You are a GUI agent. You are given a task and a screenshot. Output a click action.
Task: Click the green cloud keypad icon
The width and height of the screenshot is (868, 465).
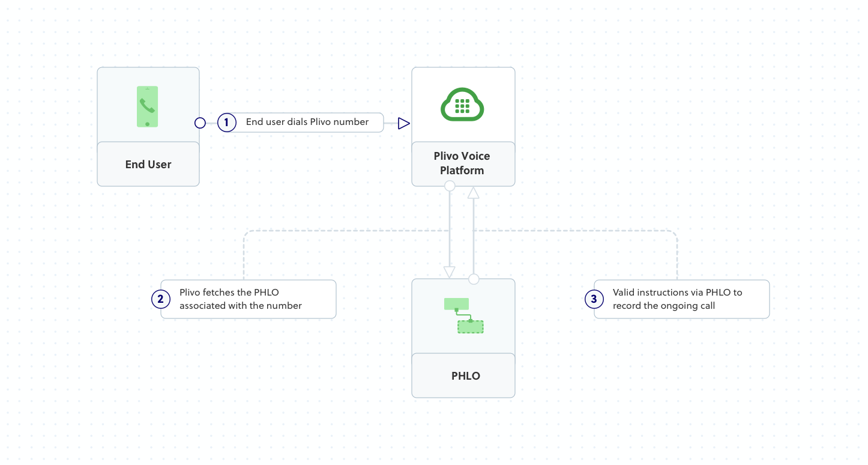pyautogui.click(x=462, y=105)
